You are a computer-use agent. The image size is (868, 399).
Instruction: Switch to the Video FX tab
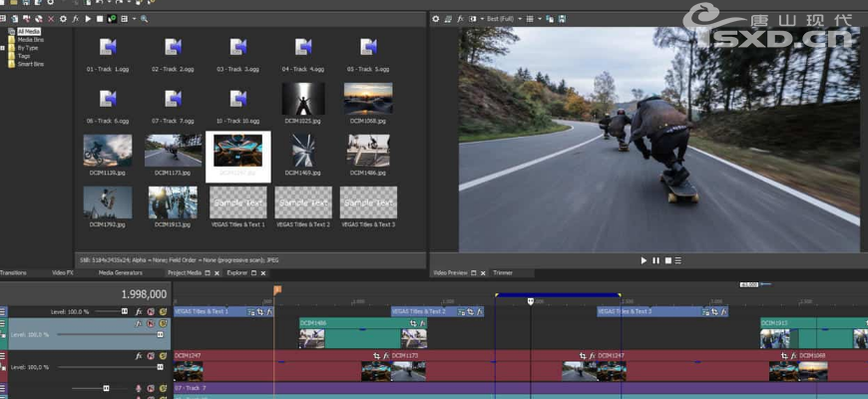[x=63, y=273]
